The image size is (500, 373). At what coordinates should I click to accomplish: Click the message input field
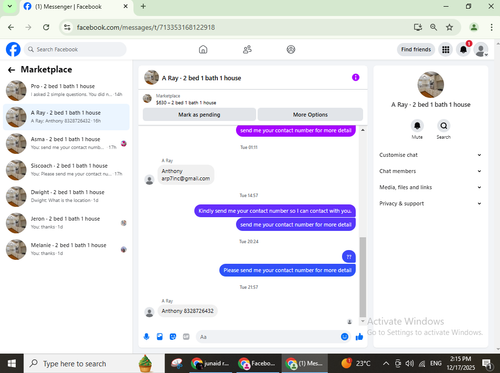tap(268, 337)
